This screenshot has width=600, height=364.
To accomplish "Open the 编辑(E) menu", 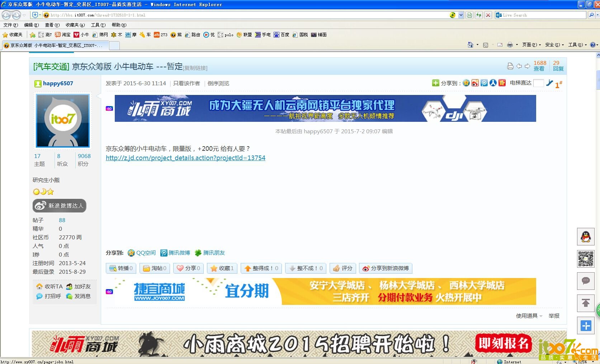I will pyautogui.click(x=31, y=25).
